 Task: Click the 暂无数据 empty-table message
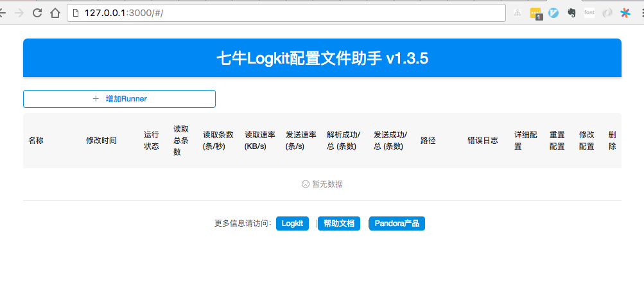pos(322,184)
